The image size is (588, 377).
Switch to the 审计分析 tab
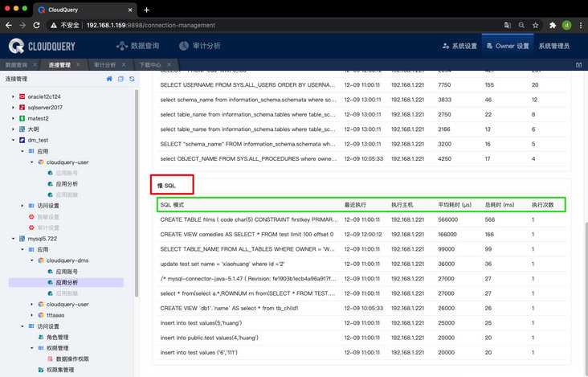coord(104,64)
